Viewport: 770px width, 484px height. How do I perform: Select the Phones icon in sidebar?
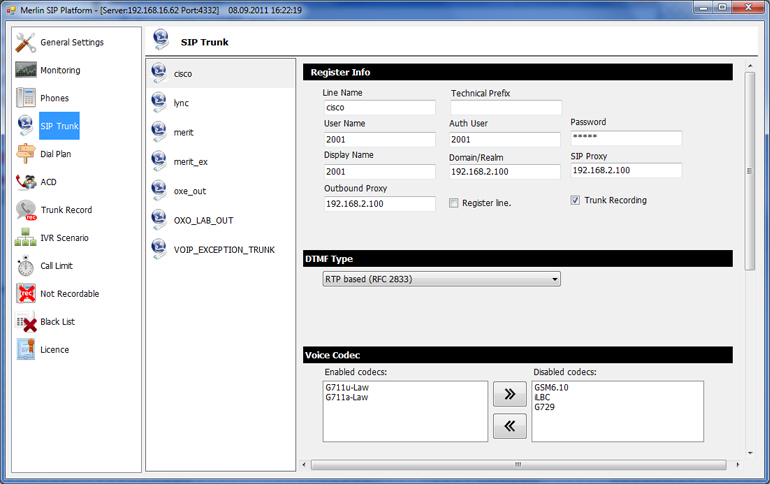pos(26,98)
